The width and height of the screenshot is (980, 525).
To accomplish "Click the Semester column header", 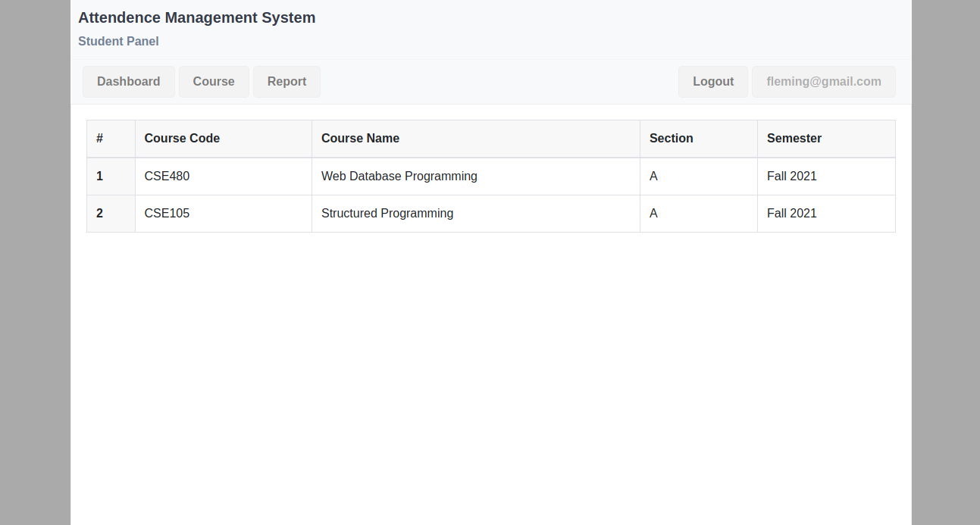I will click(794, 139).
